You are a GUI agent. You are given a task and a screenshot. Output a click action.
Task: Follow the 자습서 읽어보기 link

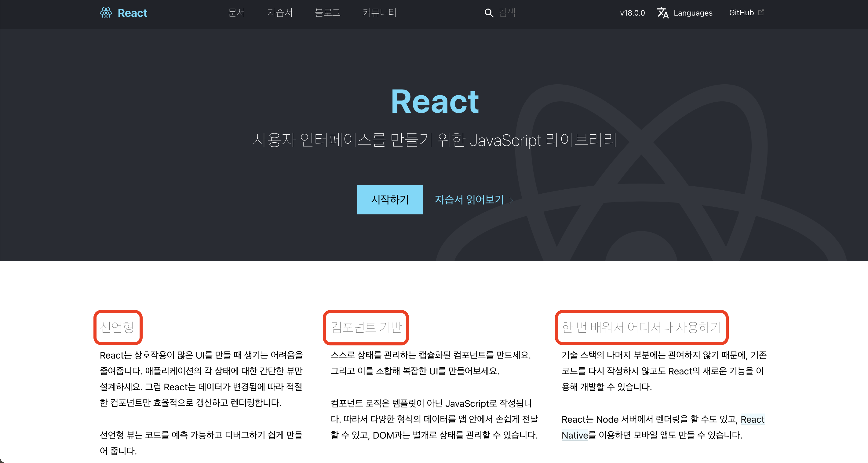[469, 199]
